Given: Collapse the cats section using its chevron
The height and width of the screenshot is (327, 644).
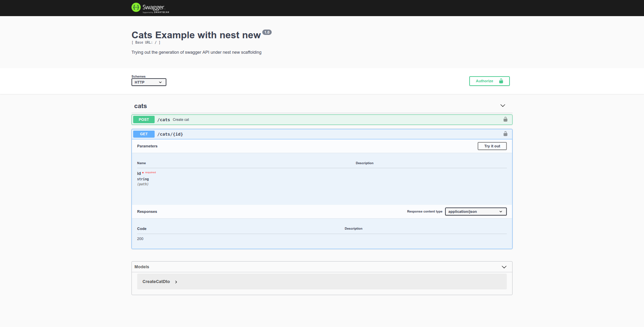Looking at the screenshot, I should pyautogui.click(x=502, y=105).
